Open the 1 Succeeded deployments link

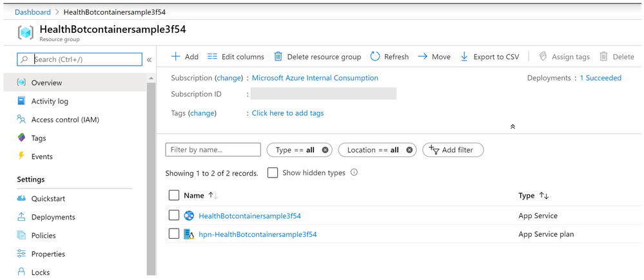coord(600,78)
